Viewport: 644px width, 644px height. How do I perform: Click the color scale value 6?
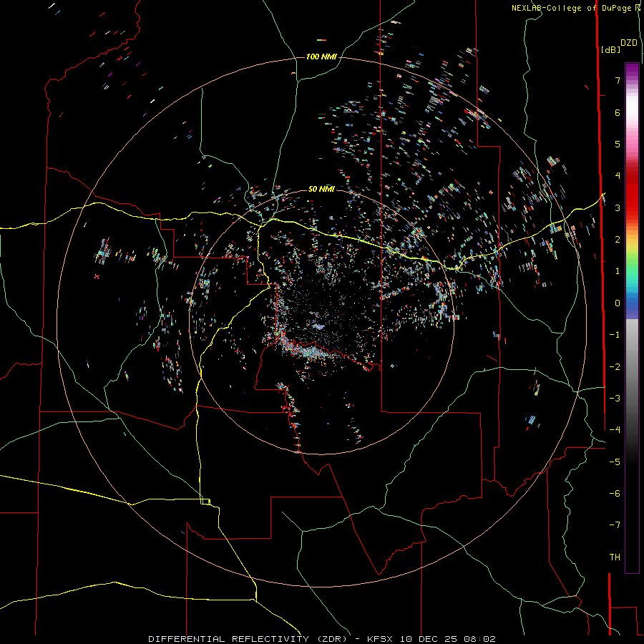click(x=618, y=112)
